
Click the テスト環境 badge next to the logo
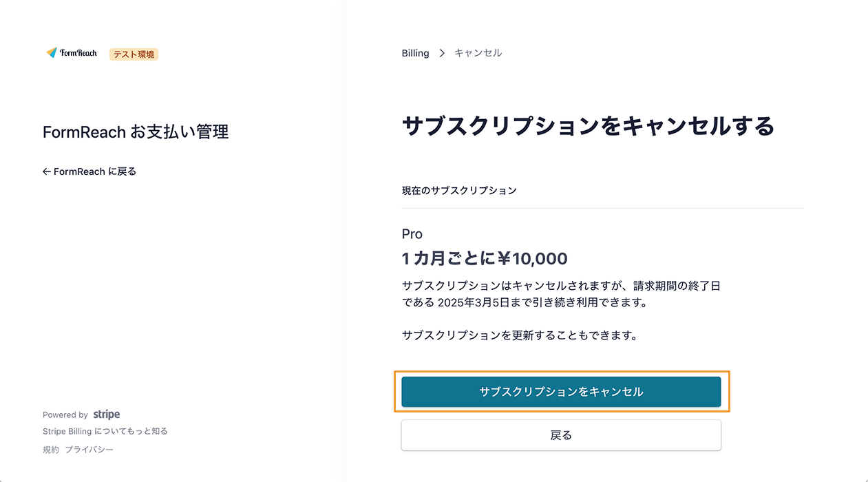(x=134, y=54)
